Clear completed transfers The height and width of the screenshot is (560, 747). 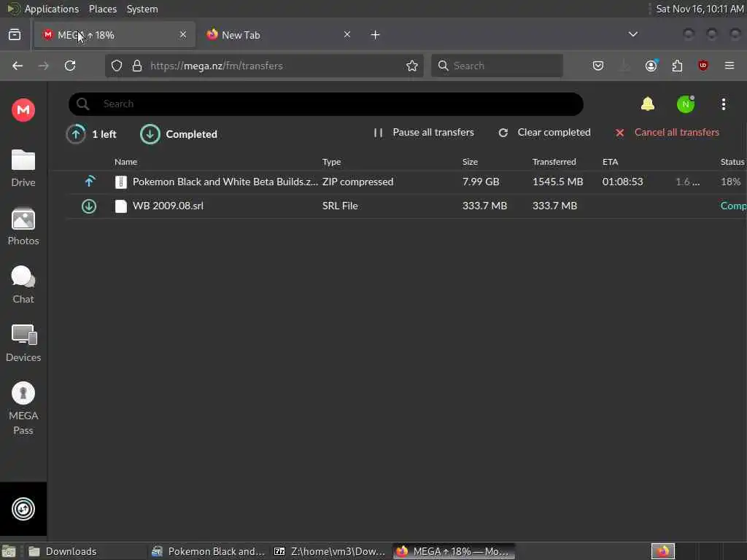(x=544, y=133)
